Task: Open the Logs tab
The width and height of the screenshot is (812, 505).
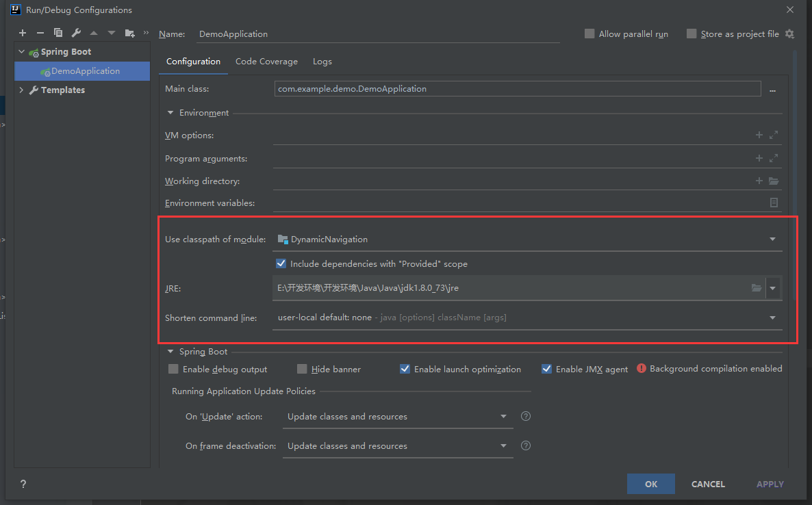Action: point(322,61)
